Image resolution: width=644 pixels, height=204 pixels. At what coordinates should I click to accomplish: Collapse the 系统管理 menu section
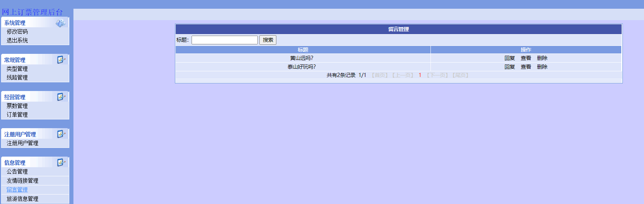coord(15,23)
